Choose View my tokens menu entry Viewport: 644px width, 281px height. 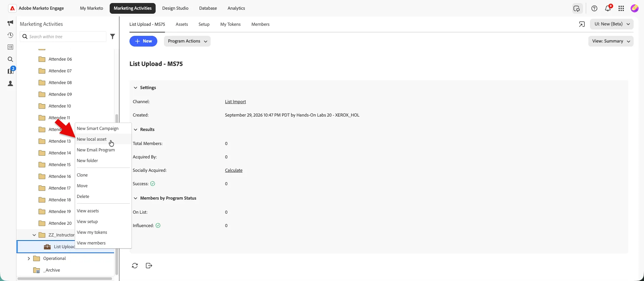[x=103, y=232]
